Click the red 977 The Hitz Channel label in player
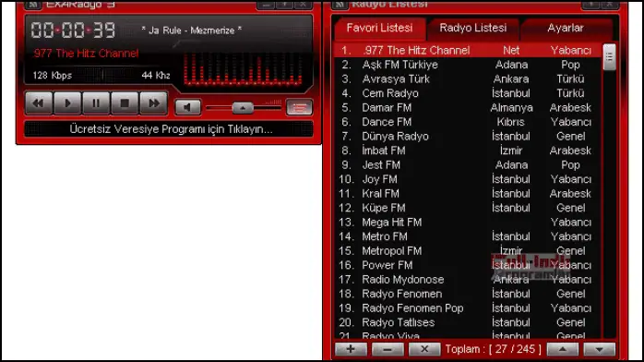Image resolution: width=644 pixels, height=362 pixels. coord(86,53)
